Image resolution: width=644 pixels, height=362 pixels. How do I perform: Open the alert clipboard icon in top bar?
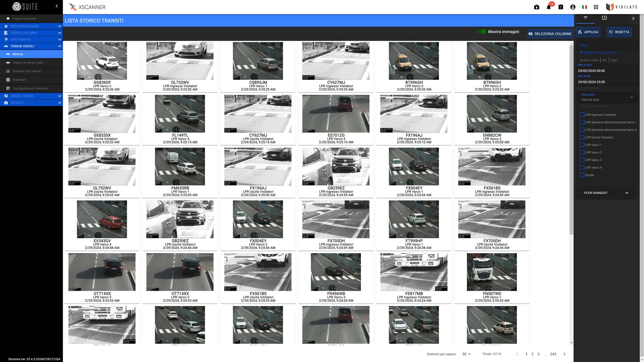tap(560, 7)
